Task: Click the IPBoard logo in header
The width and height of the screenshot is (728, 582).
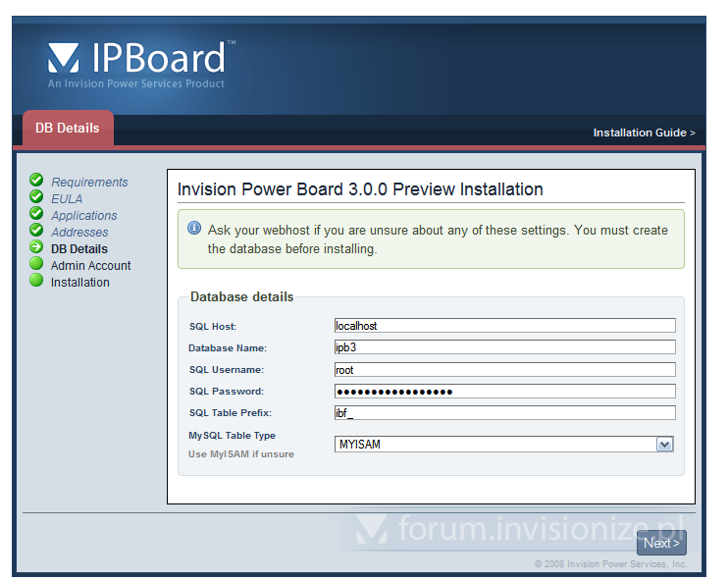Action: [x=136, y=63]
